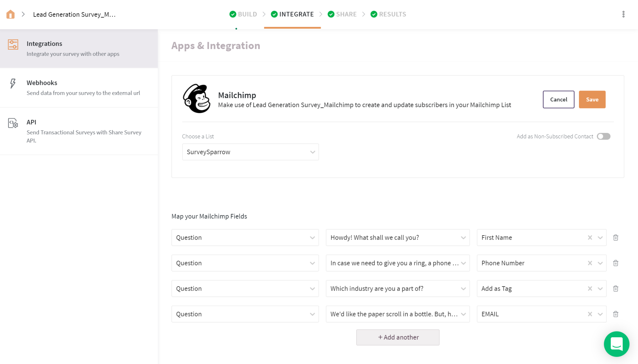
Task: Open 'Howdy! What shall we call you?' dropdown
Action: click(397, 237)
